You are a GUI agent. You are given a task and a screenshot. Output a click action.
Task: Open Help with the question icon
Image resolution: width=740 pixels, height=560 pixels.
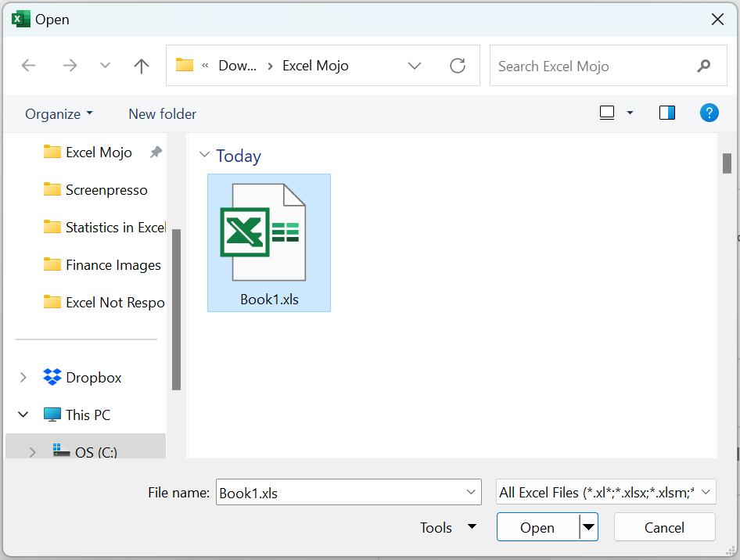pyautogui.click(x=709, y=113)
